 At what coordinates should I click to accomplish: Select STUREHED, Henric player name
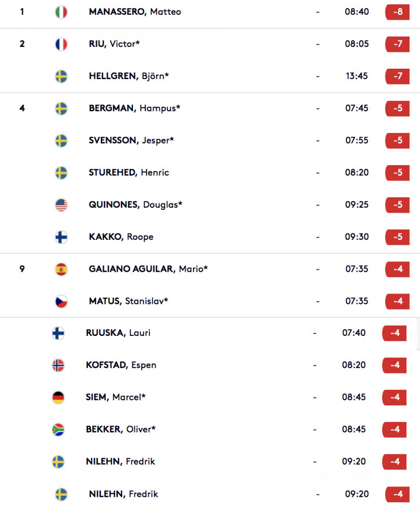tap(129, 172)
